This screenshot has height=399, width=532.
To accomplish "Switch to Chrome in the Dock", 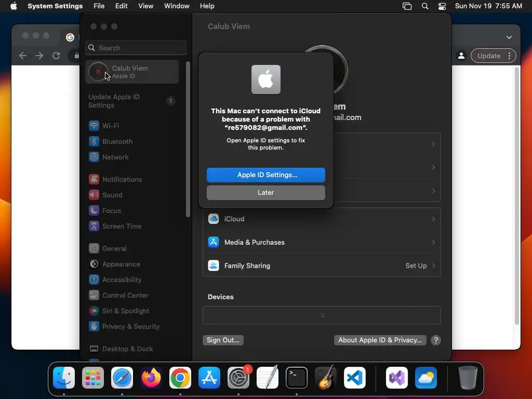I will click(x=180, y=378).
